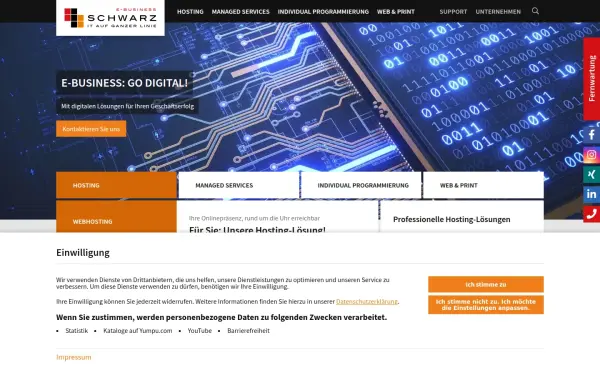Open the Impressum link
The width and height of the screenshot is (600, 375).
click(x=74, y=357)
